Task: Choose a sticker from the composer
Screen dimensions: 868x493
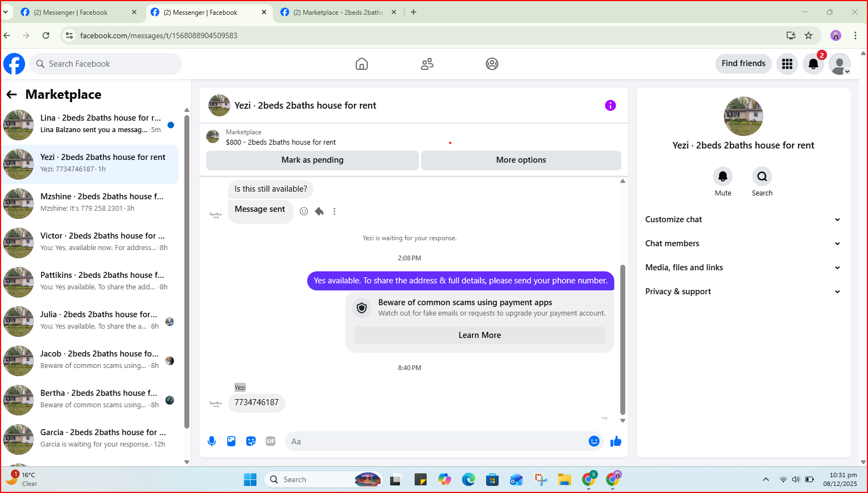Action: coord(251,441)
